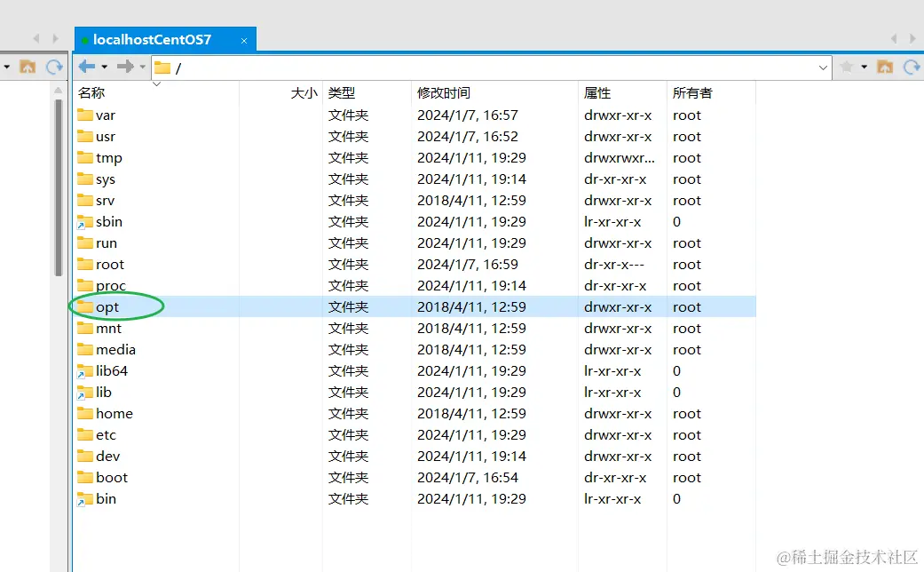Sort by the 所有者 column header
Screen dimensions: 924x572
pyautogui.click(x=692, y=93)
